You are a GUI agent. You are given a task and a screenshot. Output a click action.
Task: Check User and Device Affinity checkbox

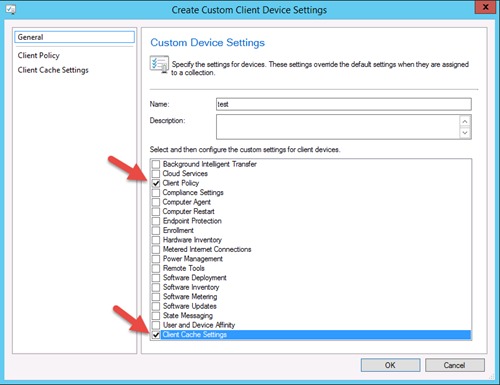pos(156,325)
